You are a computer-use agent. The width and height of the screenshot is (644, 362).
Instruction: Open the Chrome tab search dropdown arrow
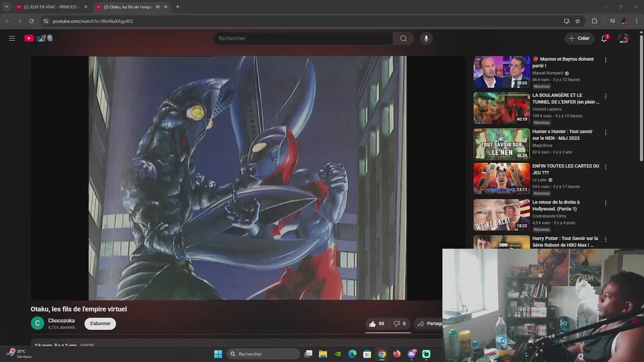tap(7, 7)
